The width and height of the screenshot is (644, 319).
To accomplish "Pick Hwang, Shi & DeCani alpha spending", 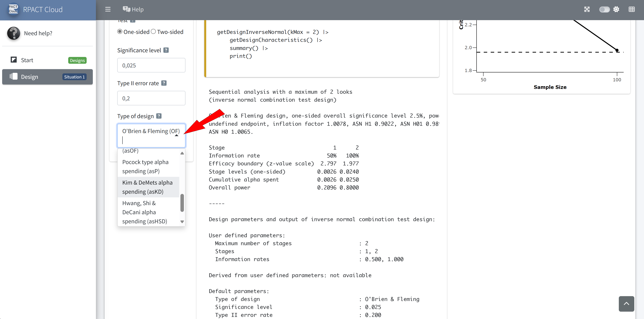I will 145,212.
